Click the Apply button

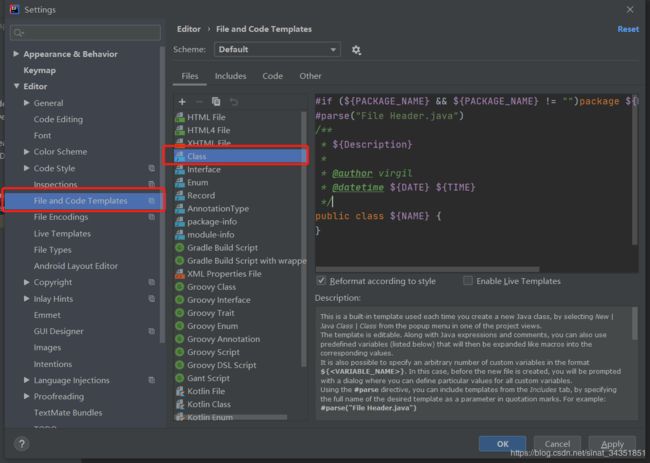612,444
